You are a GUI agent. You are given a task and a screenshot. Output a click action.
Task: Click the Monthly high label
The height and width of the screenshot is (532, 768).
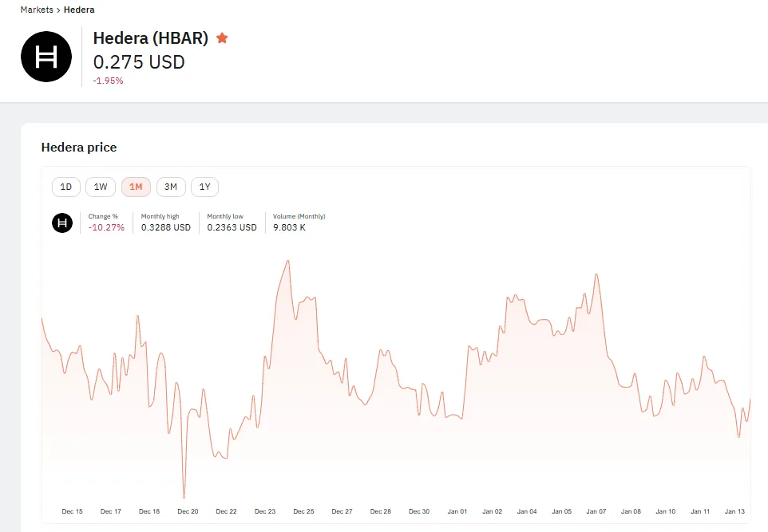tap(160, 216)
